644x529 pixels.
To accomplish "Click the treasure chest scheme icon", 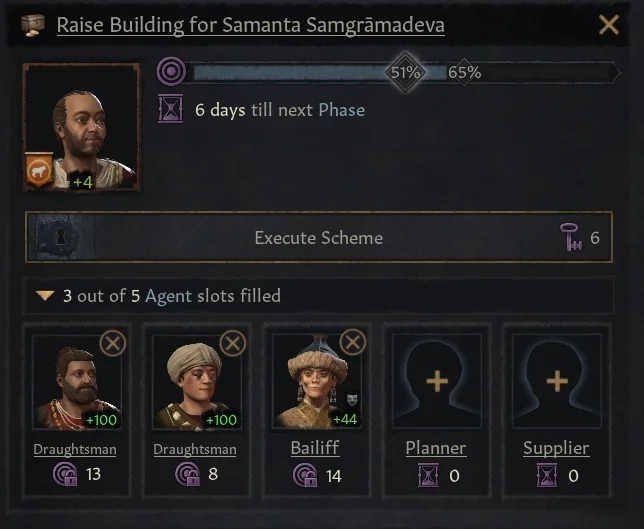I will coord(33,25).
